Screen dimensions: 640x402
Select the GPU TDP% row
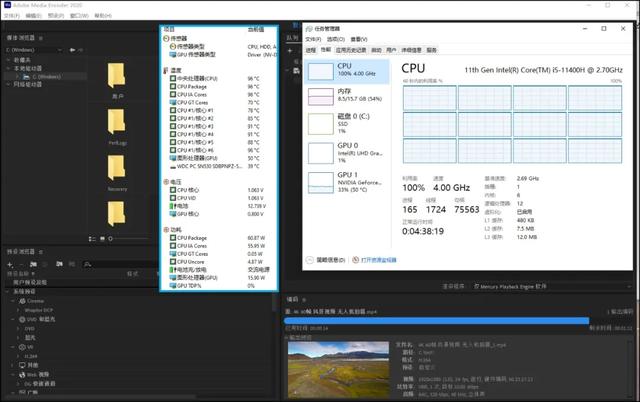pos(218,286)
